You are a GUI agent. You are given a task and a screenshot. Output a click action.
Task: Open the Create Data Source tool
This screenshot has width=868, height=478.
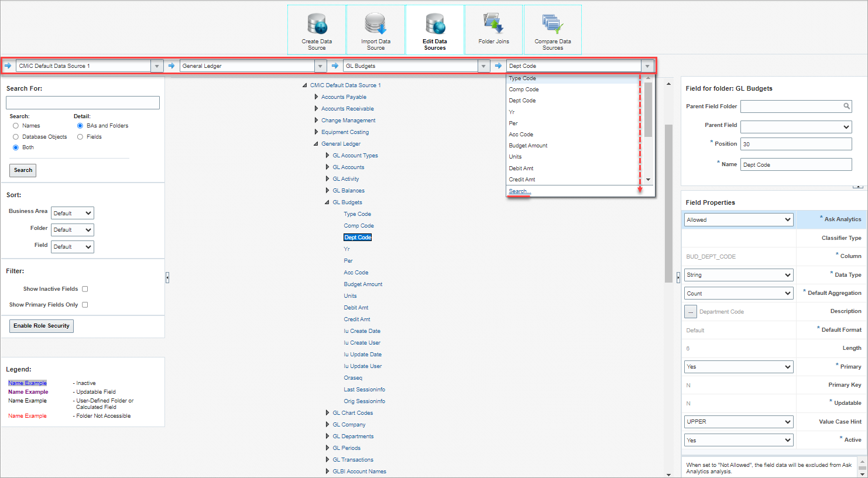click(317, 30)
